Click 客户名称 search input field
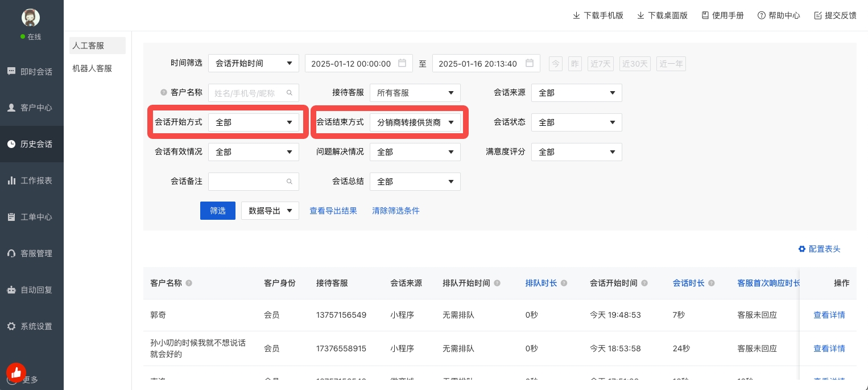This screenshot has height=390, width=868. 254,93
